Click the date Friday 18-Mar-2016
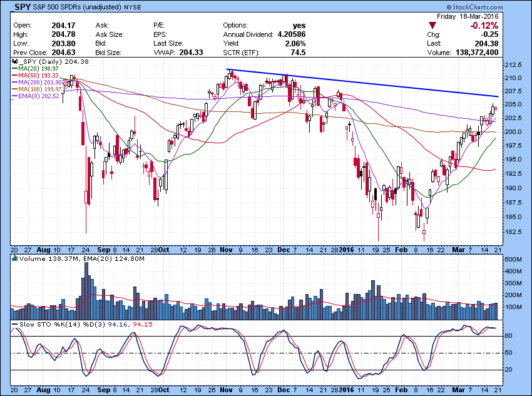Image resolution: width=532 pixels, height=396 pixels. coord(468,17)
